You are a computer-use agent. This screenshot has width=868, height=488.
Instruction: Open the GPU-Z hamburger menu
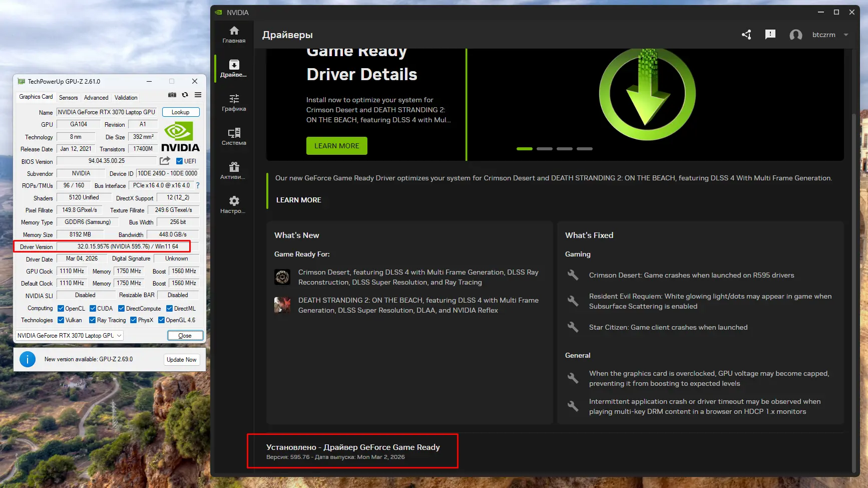(198, 95)
